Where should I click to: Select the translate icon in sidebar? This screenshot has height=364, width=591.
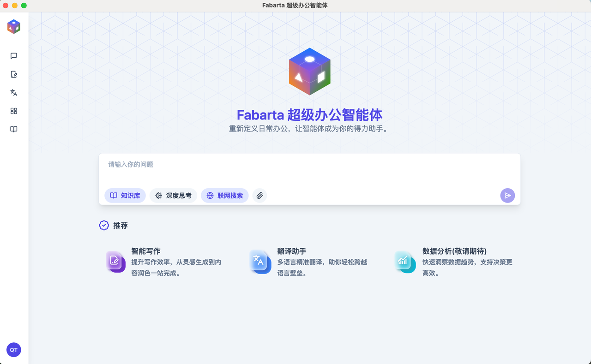point(14,93)
